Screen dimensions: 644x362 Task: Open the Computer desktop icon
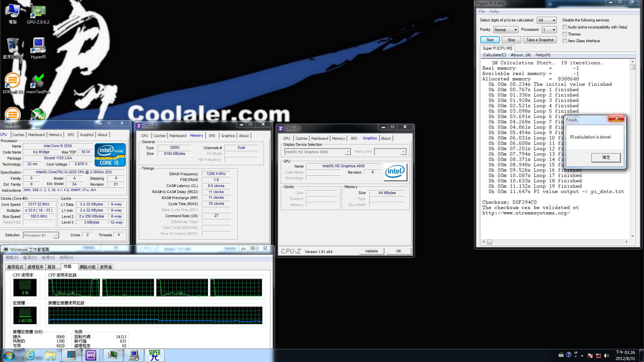point(12,13)
